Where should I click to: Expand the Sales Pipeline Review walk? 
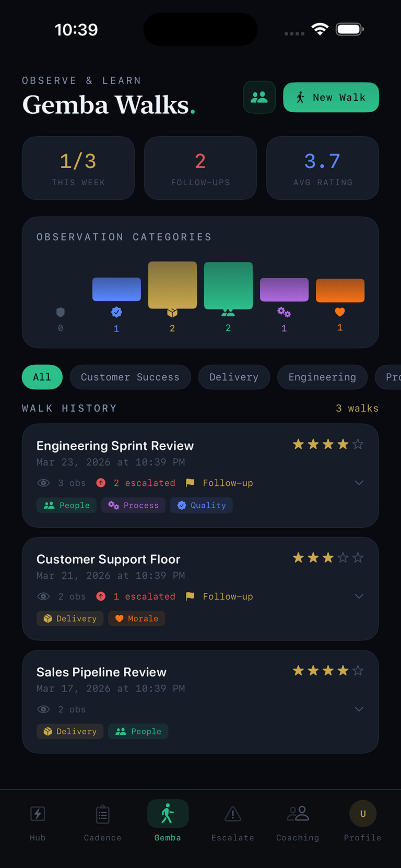359,709
